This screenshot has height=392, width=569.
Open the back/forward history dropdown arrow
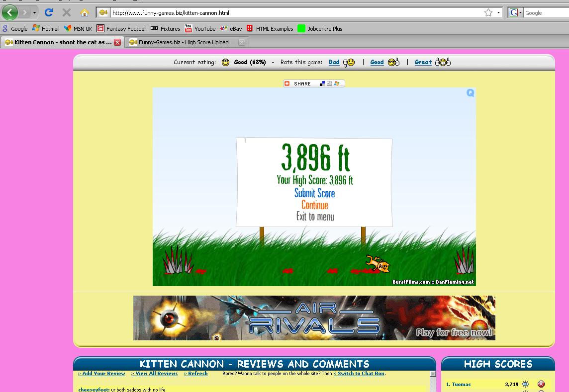coord(34,13)
